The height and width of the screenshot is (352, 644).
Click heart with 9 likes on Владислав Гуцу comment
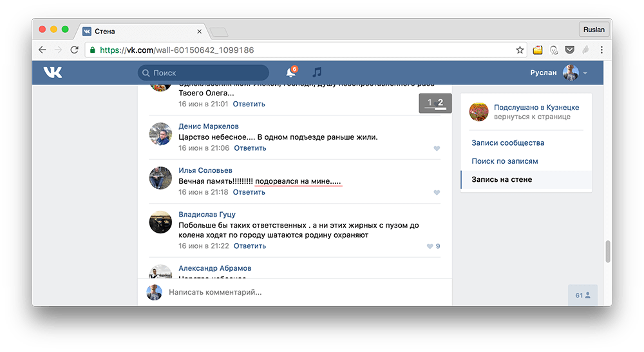pyautogui.click(x=430, y=246)
